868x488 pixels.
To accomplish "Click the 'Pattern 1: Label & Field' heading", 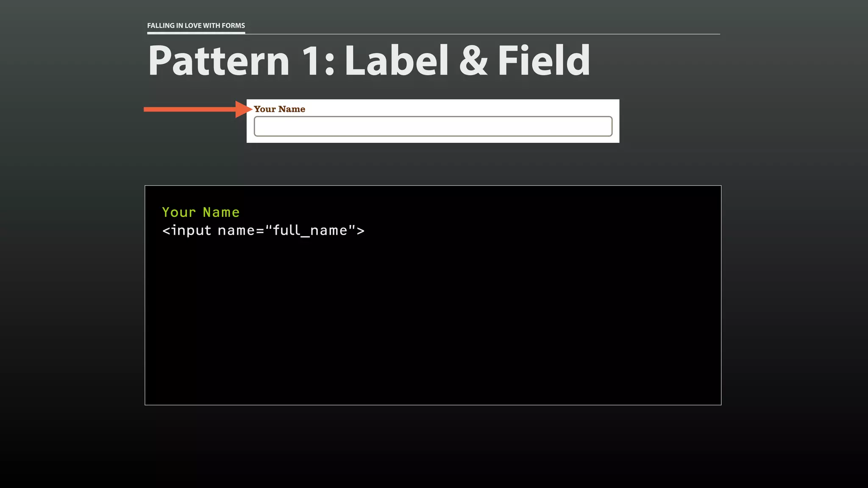I will (369, 61).
